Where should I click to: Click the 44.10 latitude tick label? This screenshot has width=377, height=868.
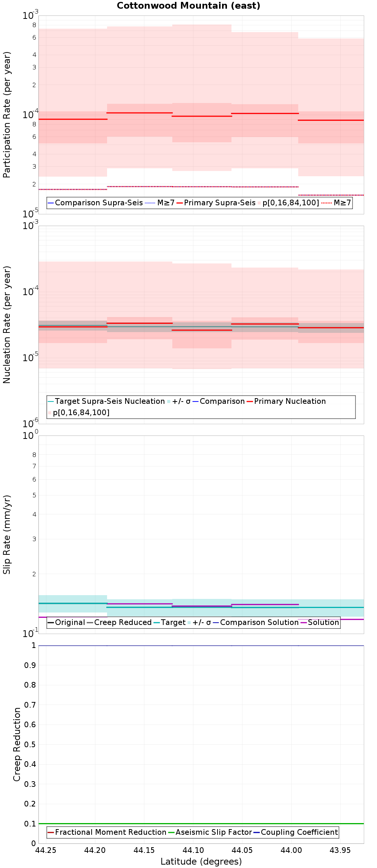tap(193, 850)
